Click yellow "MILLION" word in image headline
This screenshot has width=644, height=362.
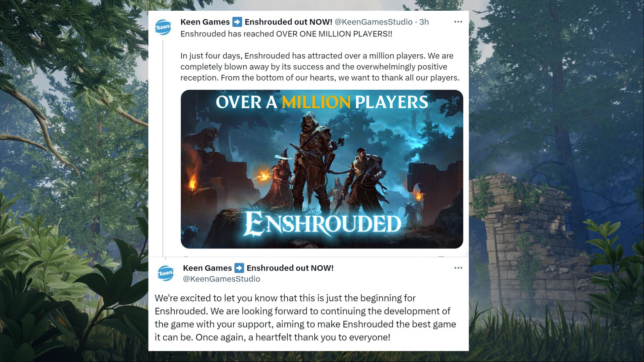316,102
